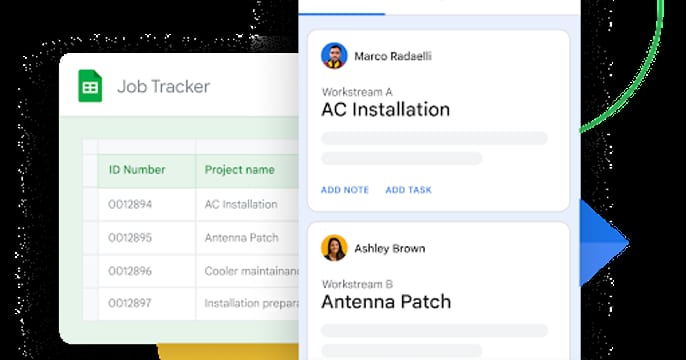The image size is (686, 360).
Task: Click Ashley Brown's profile avatar
Action: click(x=334, y=248)
